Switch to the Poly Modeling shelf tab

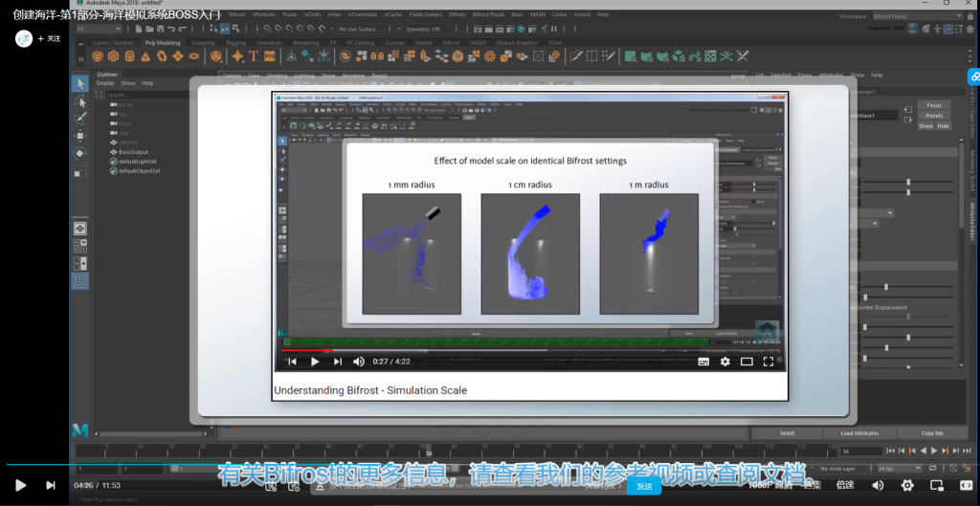163,42
